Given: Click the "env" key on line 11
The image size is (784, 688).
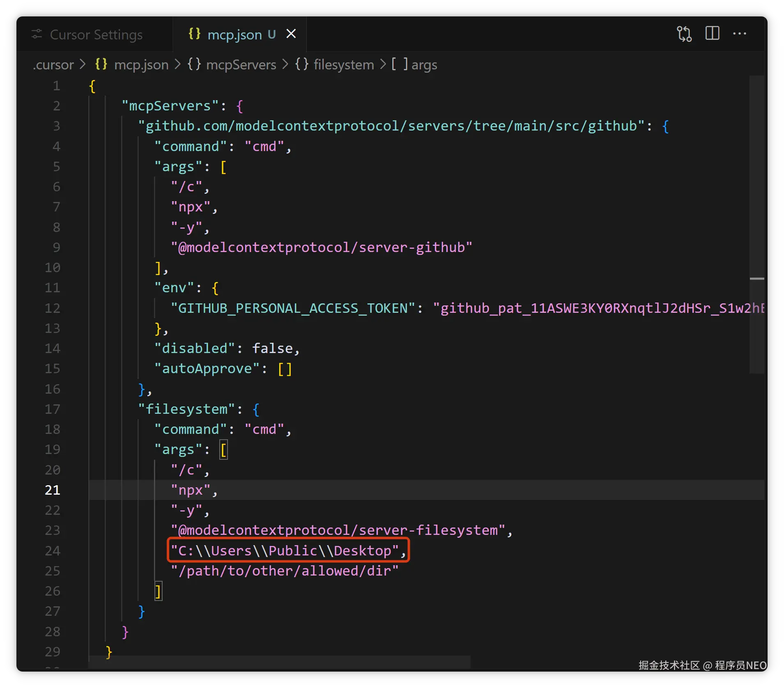Looking at the screenshot, I should (174, 288).
